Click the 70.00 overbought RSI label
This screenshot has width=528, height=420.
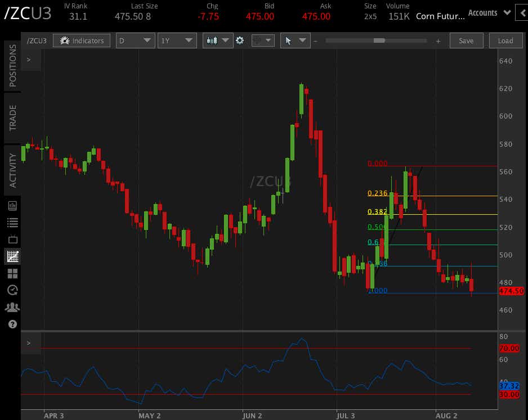click(509, 348)
